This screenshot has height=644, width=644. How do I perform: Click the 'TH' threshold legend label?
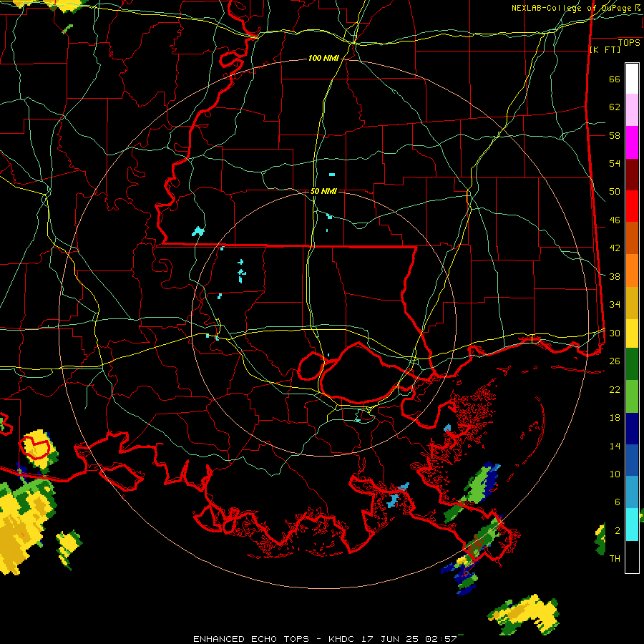coord(615,559)
